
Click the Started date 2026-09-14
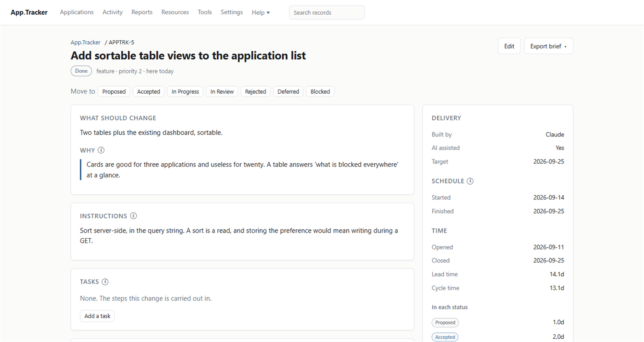(x=549, y=198)
